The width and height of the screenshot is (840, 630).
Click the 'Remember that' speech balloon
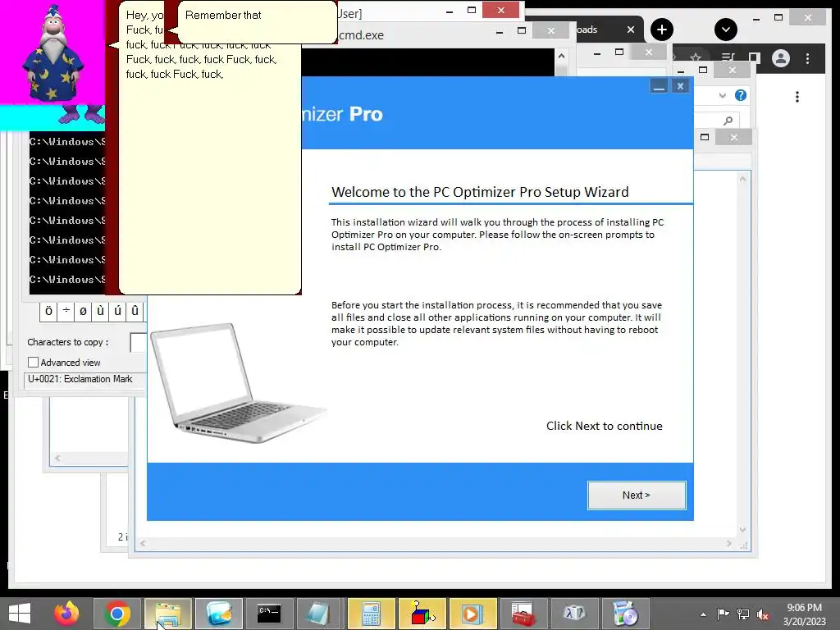tap(257, 22)
